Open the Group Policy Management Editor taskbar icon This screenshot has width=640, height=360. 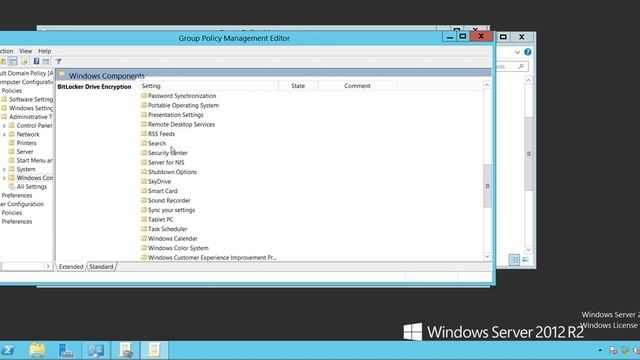pyautogui.click(x=154, y=350)
